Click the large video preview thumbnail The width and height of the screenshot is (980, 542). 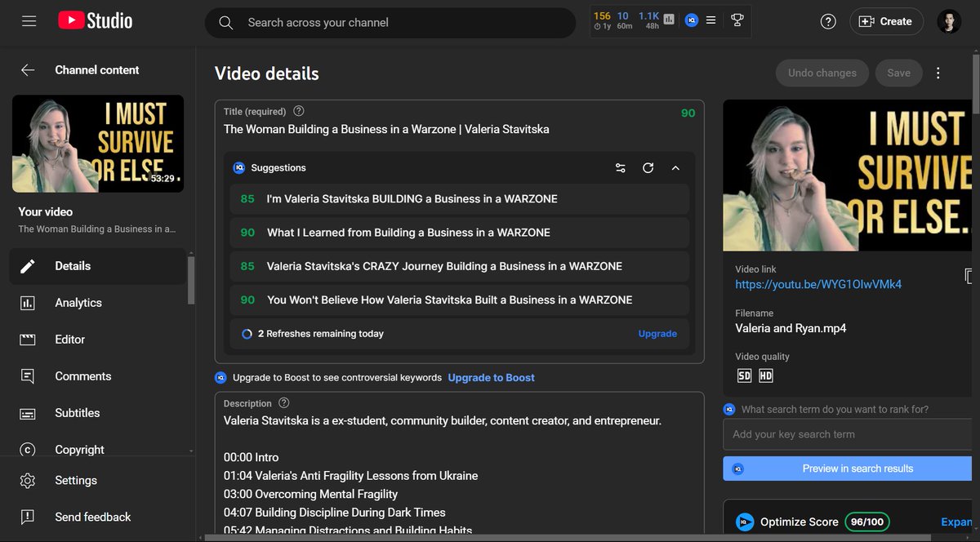point(849,175)
